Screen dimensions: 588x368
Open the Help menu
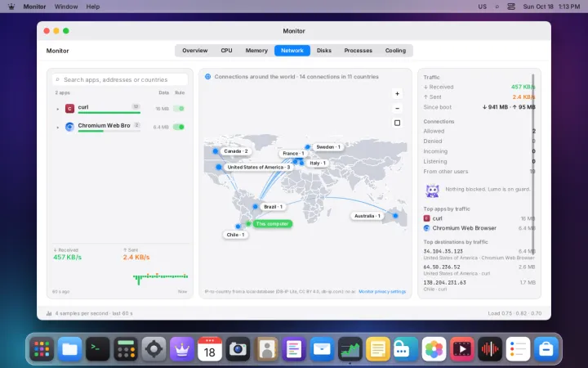[x=92, y=7]
